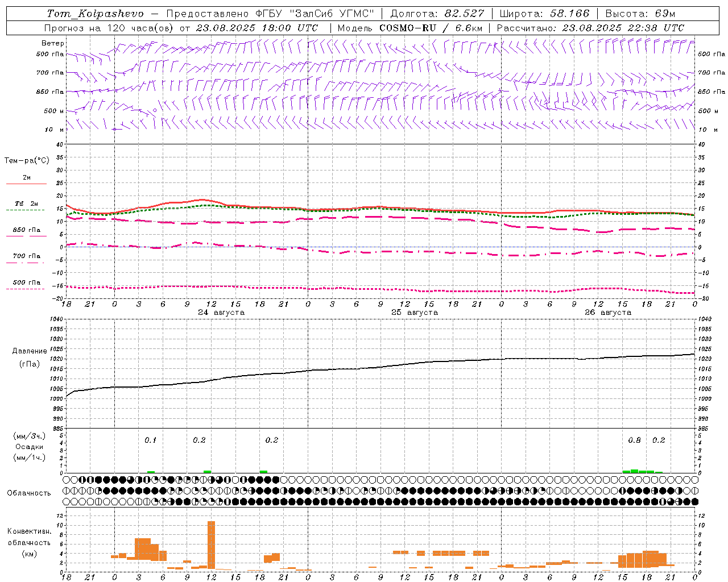Click 'Рассчитано: 23.08.2025 22:38 UTC' text

[590, 28]
